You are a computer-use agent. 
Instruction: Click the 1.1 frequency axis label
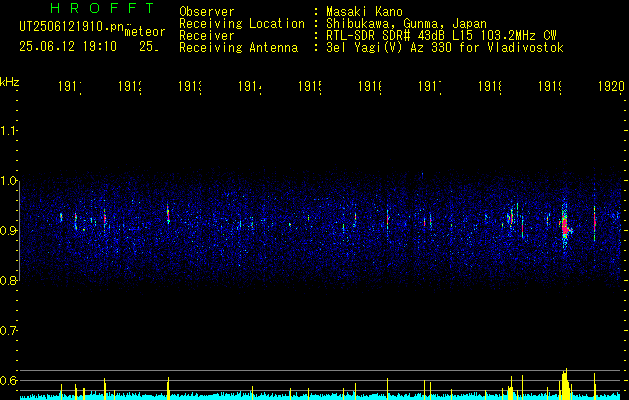pos(9,130)
